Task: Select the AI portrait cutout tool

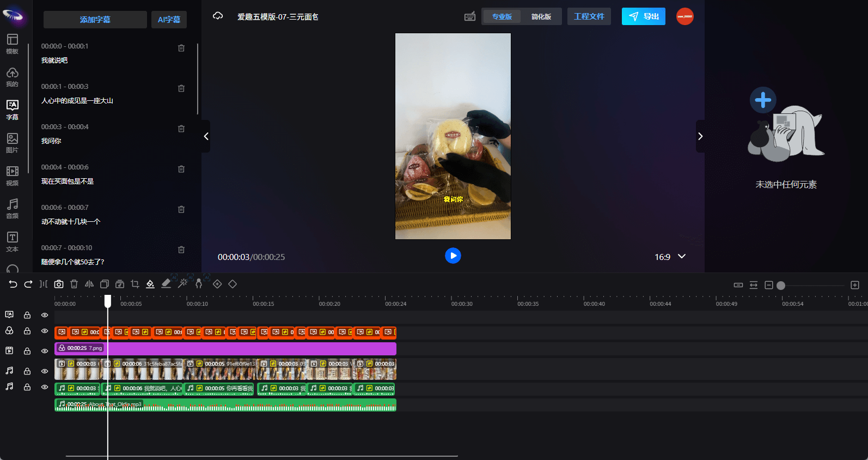Action: 199,283
